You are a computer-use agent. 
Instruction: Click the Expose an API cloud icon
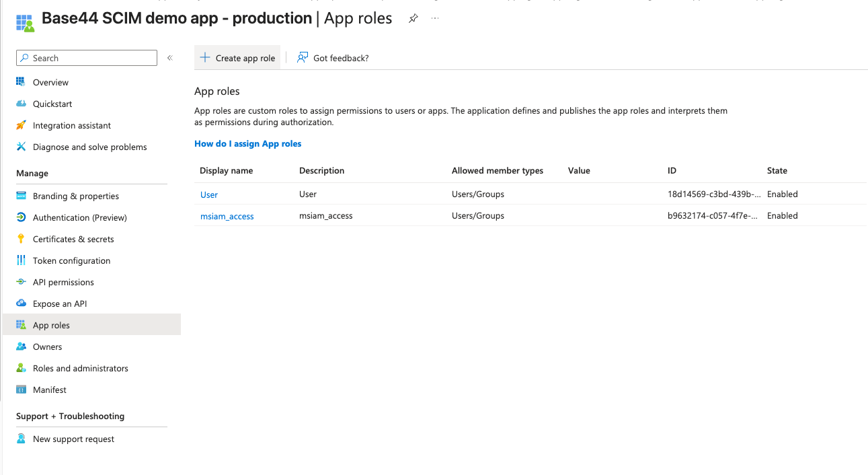[21, 303]
